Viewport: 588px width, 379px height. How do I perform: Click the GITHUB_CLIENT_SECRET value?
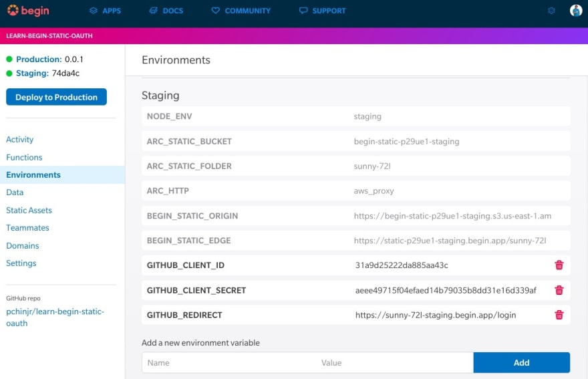[x=446, y=290]
